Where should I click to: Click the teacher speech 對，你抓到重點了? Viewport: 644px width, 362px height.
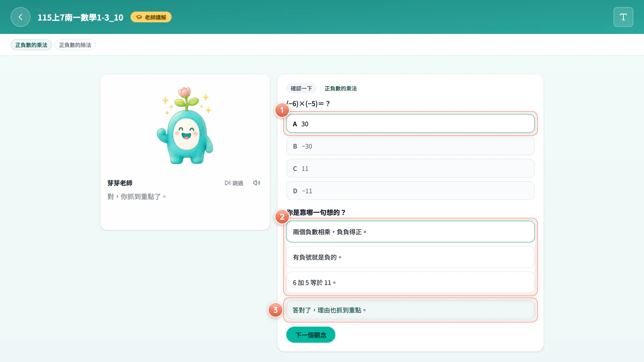(137, 197)
